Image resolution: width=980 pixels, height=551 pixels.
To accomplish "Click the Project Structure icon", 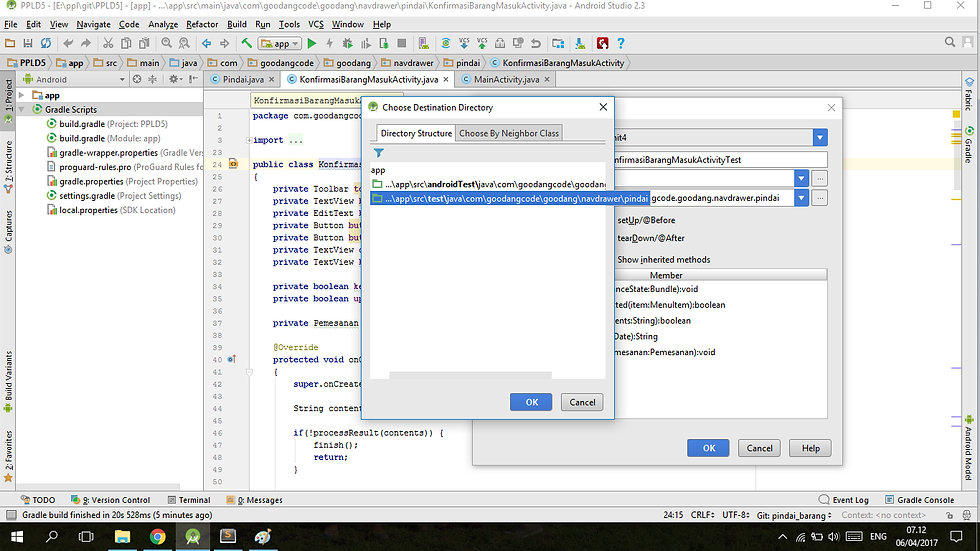I will tap(558, 43).
